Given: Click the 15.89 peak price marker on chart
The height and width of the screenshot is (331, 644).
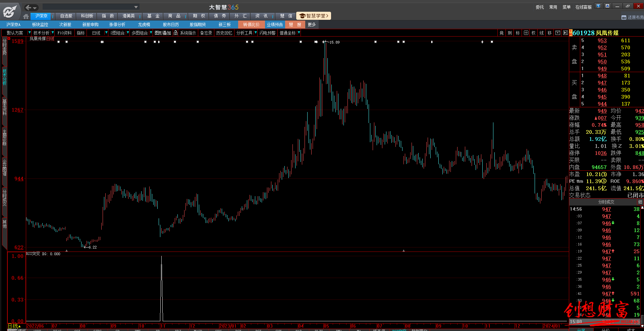Looking at the screenshot, I should point(334,42).
